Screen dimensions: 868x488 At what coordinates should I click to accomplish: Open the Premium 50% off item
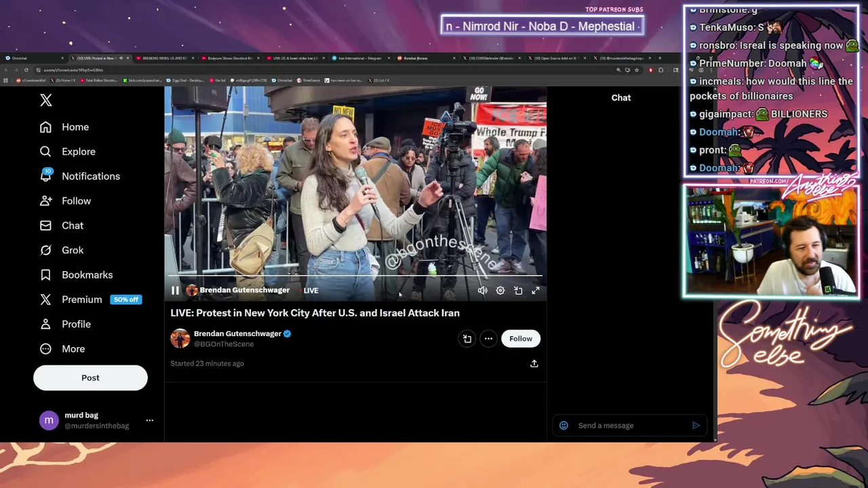click(90, 300)
